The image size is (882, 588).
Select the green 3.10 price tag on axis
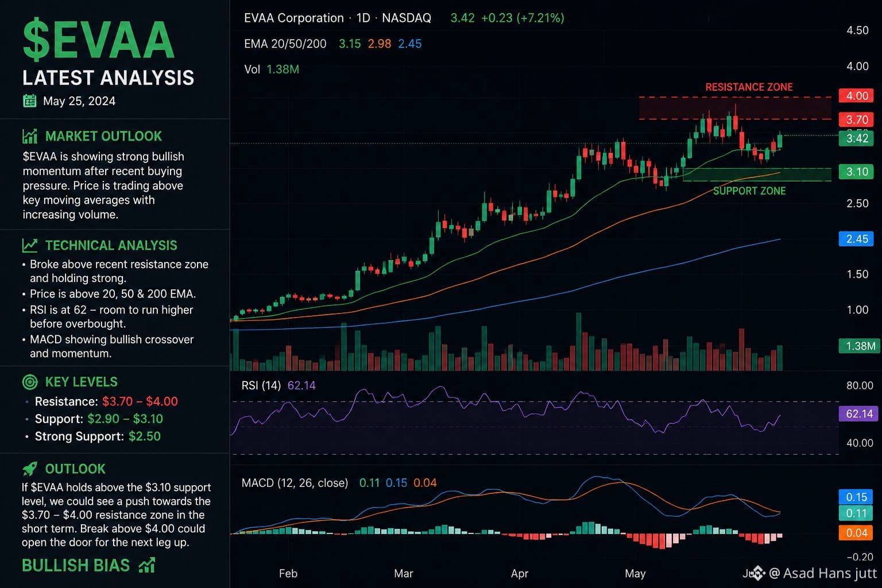(857, 172)
